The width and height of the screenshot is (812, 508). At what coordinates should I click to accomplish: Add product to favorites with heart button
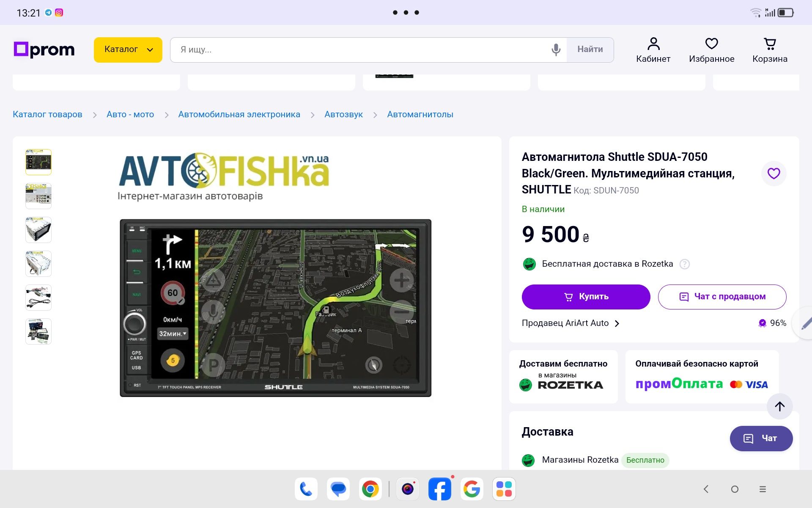point(774,174)
